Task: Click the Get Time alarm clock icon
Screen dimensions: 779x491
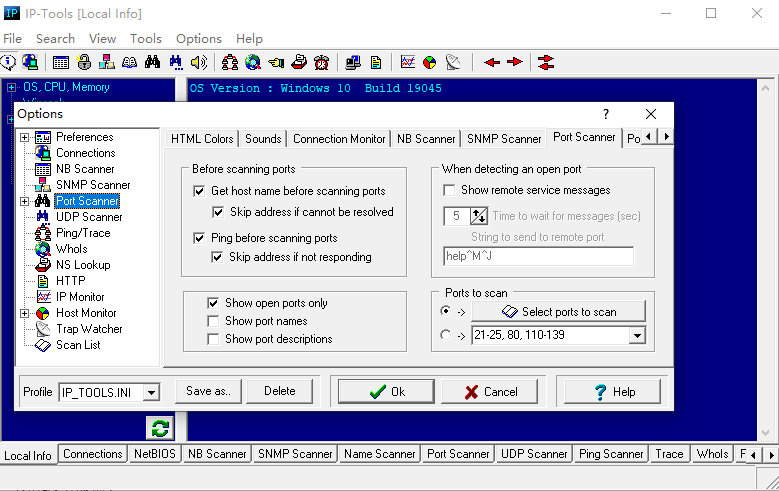Action: 321,62
